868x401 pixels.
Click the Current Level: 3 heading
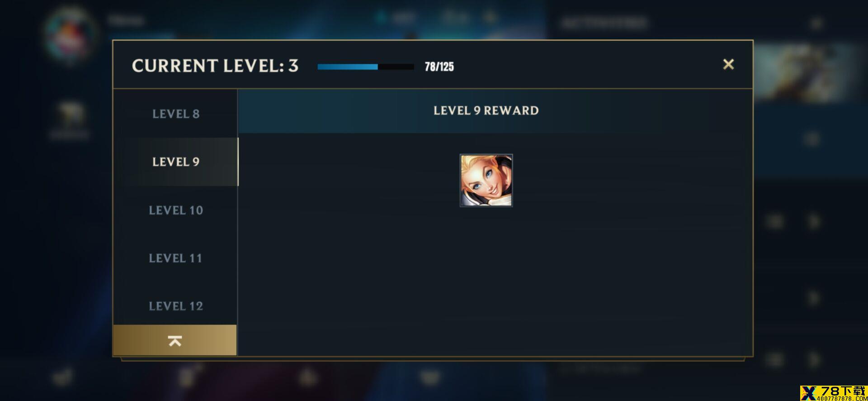click(x=215, y=66)
